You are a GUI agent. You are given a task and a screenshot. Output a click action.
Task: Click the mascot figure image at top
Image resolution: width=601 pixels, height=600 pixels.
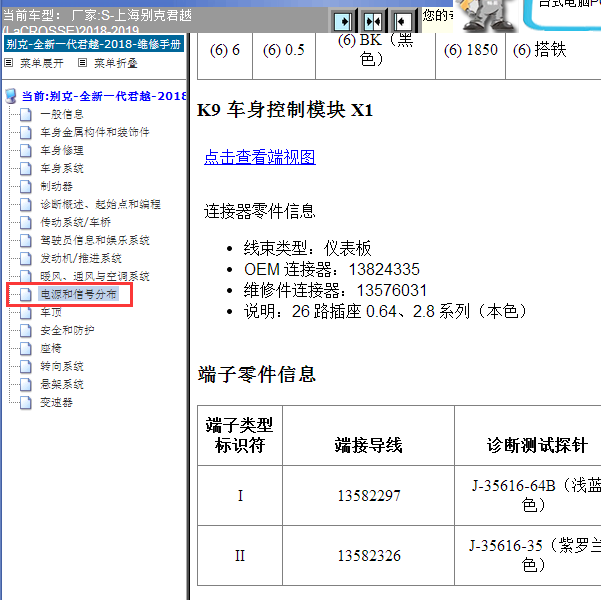click(x=486, y=15)
